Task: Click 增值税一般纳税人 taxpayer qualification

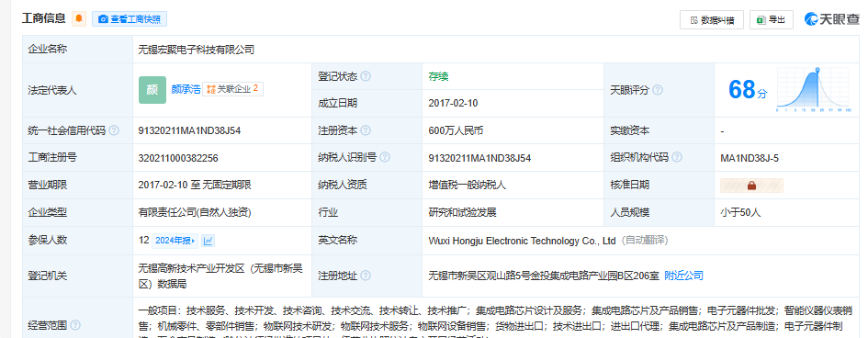Action: point(468,185)
